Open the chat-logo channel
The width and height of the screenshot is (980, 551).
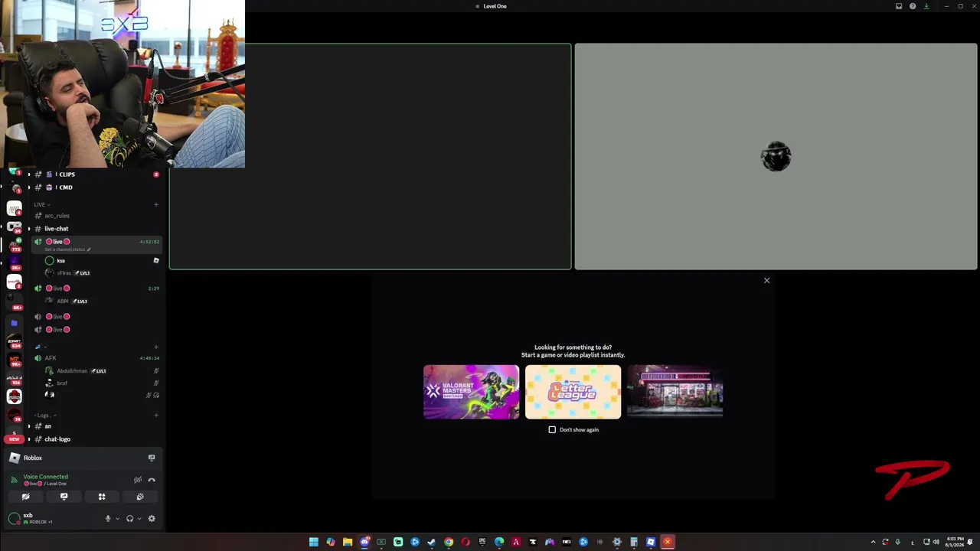[x=95, y=439]
